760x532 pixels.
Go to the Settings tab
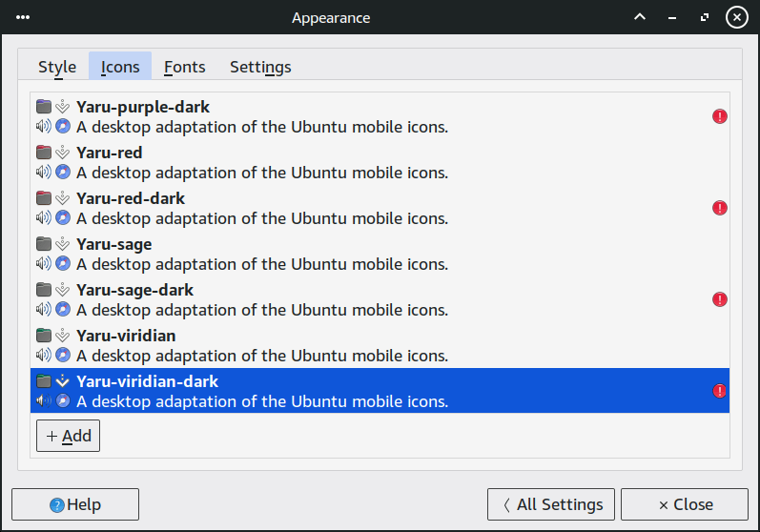point(260,67)
